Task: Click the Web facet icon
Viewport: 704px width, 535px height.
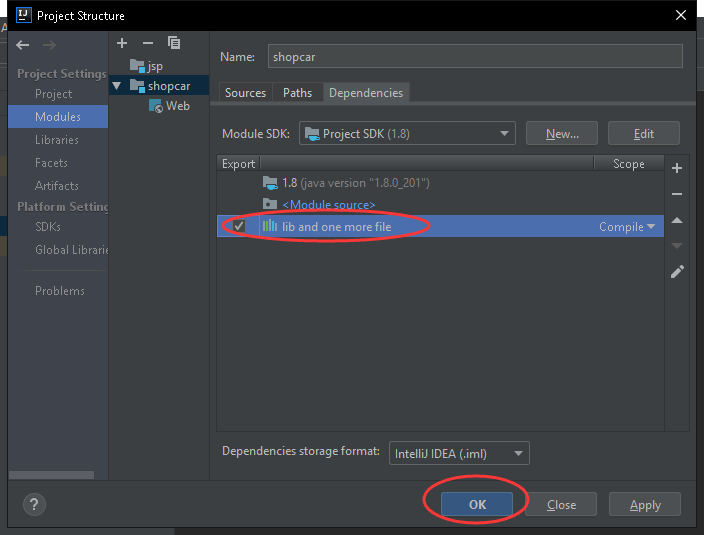Action: pos(155,106)
